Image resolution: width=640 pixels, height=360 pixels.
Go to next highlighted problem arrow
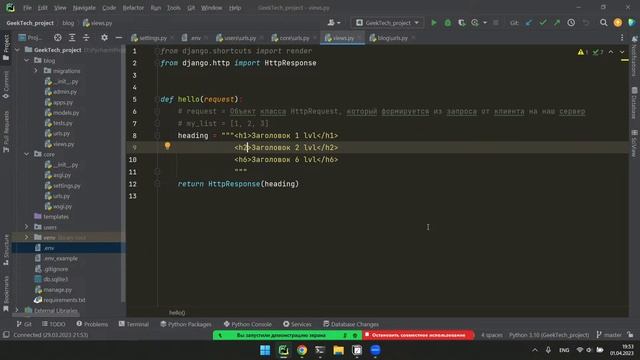(622, 52)
